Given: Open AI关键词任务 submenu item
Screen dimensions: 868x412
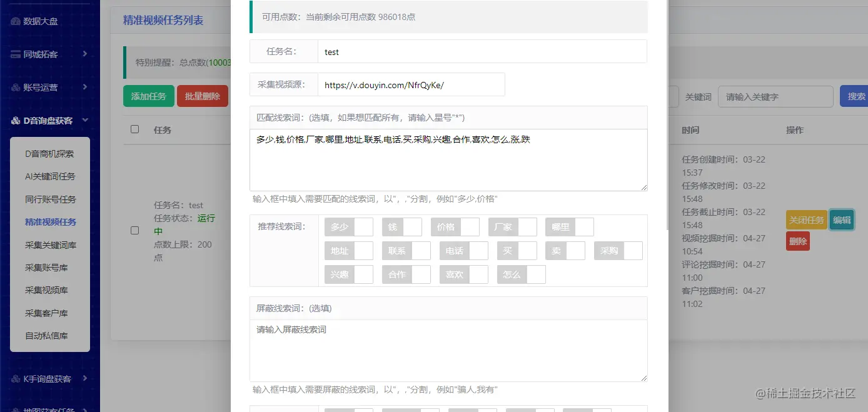Looking at the screenshot, I should click(x=49, y=176).
